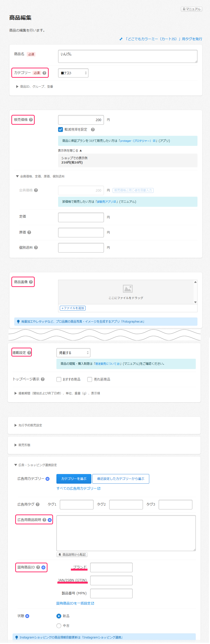Click the 定価 price input field
This screenshot has width=210, height=644.
pos(81,217)
